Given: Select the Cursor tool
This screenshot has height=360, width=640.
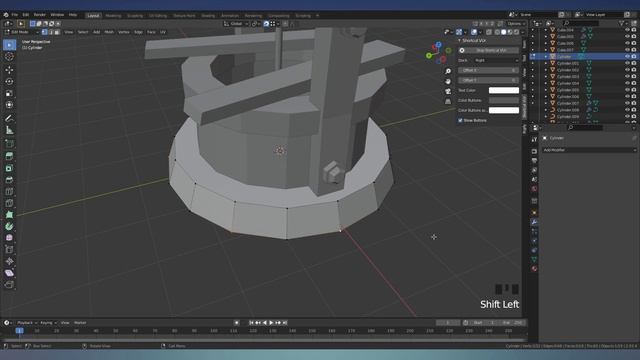Looking at the screenshot, I should [9, 57].
